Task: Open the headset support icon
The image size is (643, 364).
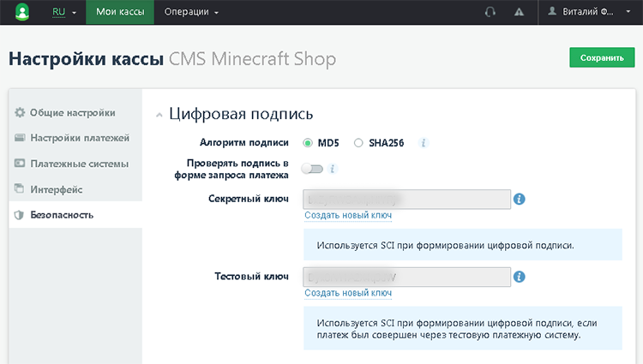Action: tap(490, 12)
